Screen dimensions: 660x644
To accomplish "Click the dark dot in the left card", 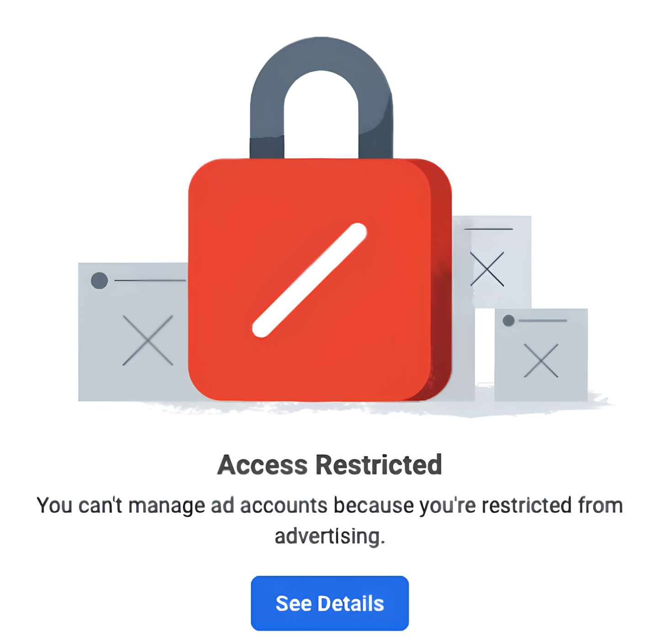I will 99,280.
